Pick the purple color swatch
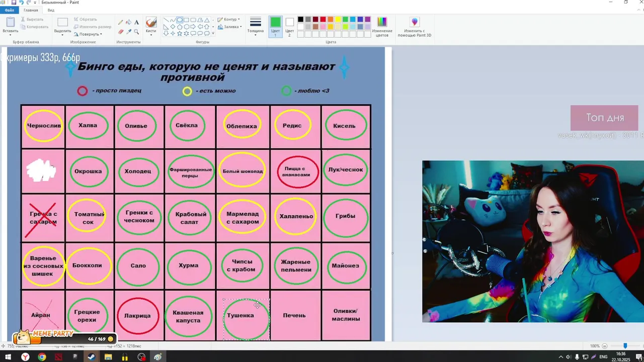The height and width of the screenshot is (362, 644). click(x=368, y=20)
